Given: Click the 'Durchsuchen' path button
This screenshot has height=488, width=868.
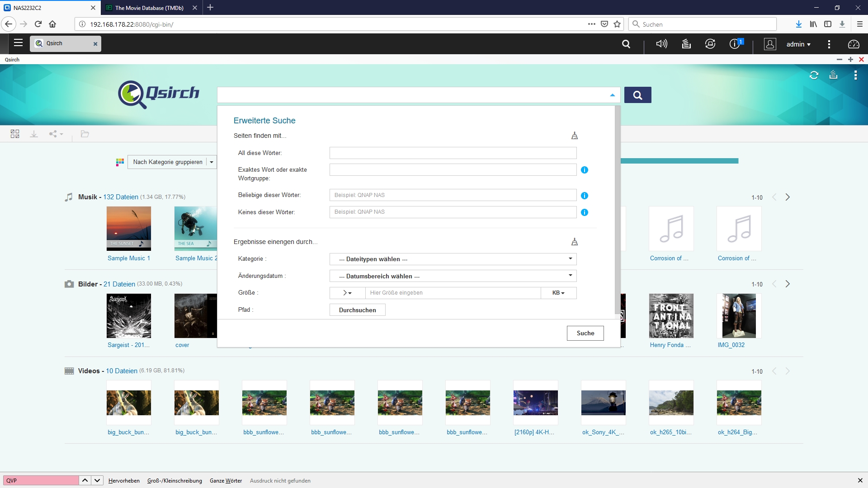Looking at the screenshot, I should pos(357,310).
